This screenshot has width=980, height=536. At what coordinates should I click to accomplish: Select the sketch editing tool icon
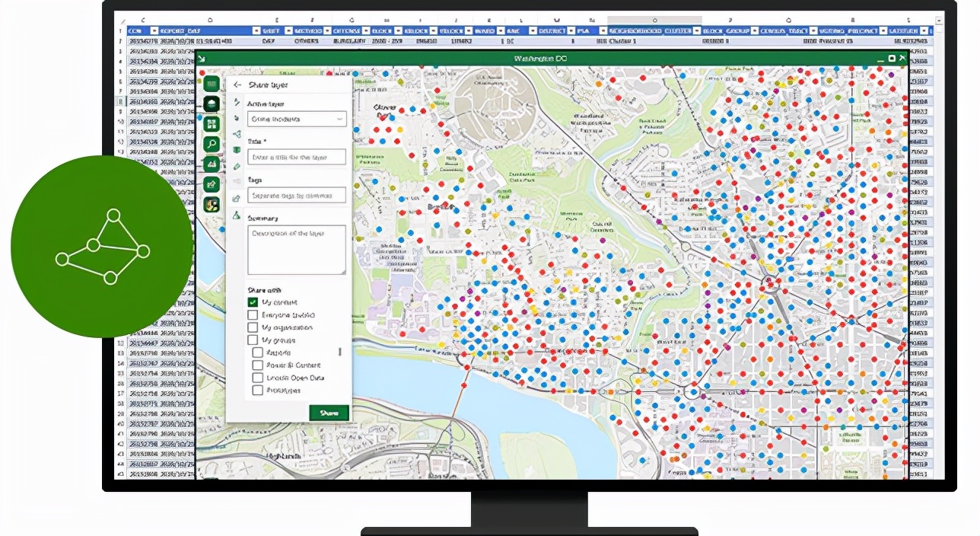(x=212, y=183)
